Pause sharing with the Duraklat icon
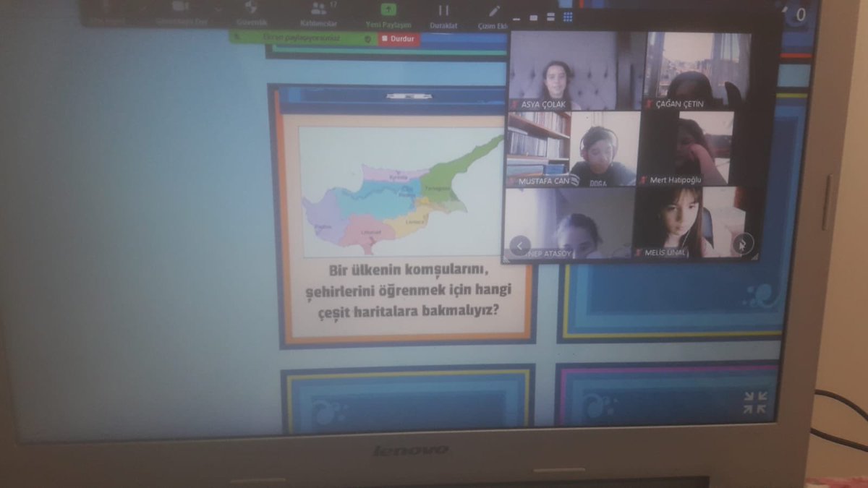This screenshot has height=488, width=868. pos(443,10)
